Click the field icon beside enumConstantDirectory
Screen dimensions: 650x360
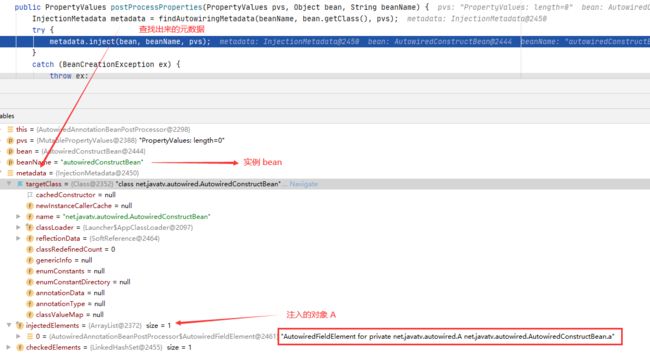click(29, 282)
